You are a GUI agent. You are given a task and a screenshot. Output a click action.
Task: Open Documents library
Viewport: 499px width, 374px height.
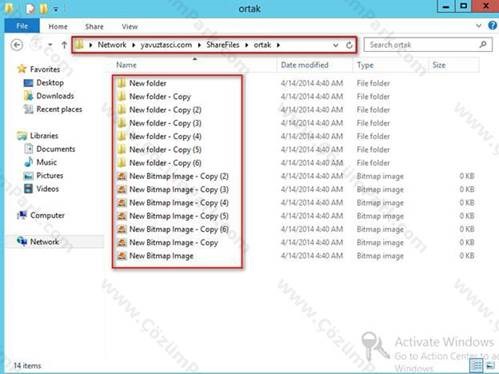[56, 149]
